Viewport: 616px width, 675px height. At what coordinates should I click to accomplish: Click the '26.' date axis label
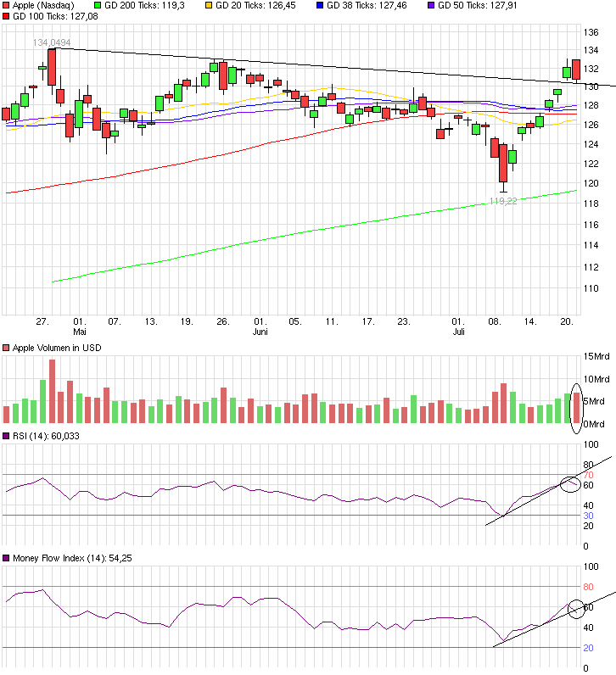coord(222,321)
